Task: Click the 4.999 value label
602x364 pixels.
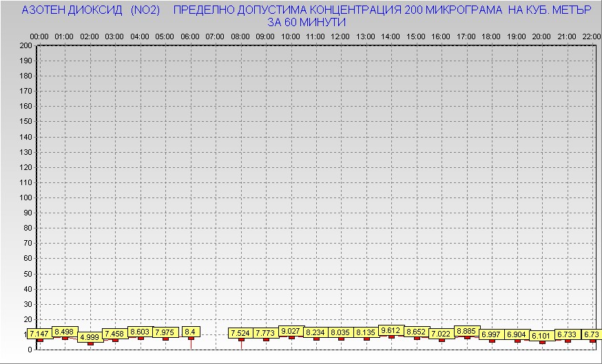Action: [x=90, y=337]
